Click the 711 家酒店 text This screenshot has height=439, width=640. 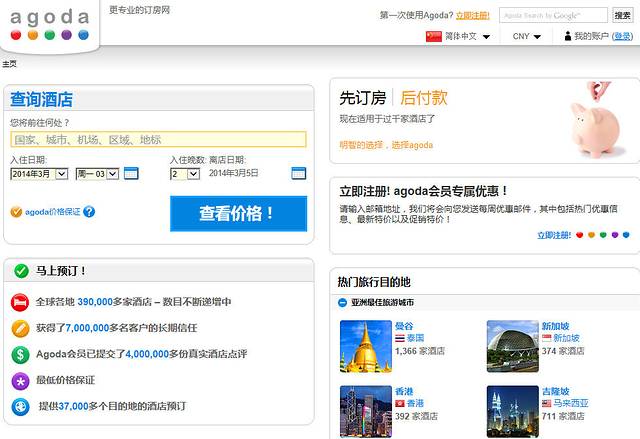coord(563,416)
